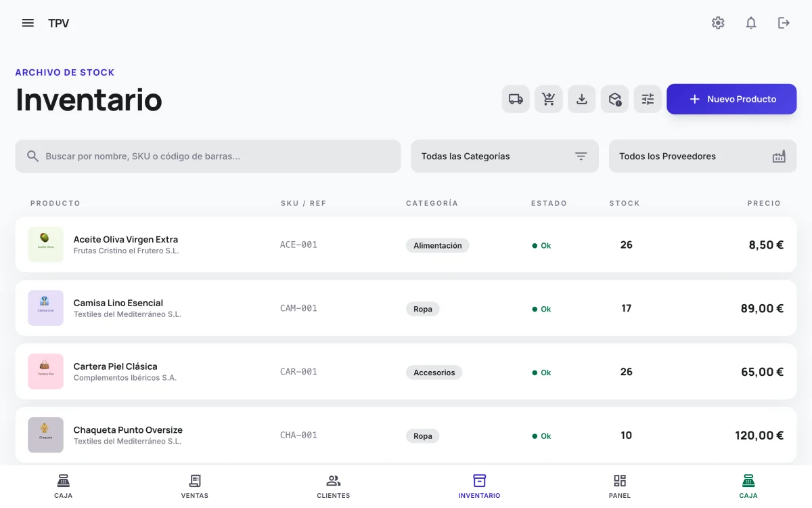This screenshot has height=508, width=812.
Task: Click stock value 10
Action: [x=627, y=436]
